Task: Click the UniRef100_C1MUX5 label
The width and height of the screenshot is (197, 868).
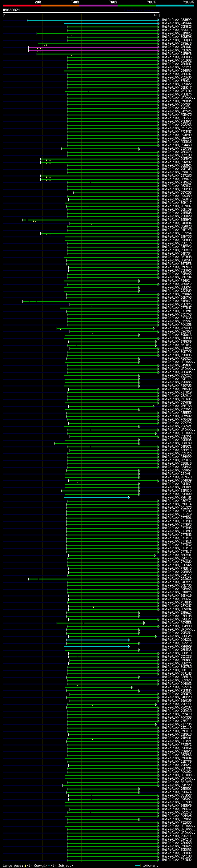Action: point(176,33)
